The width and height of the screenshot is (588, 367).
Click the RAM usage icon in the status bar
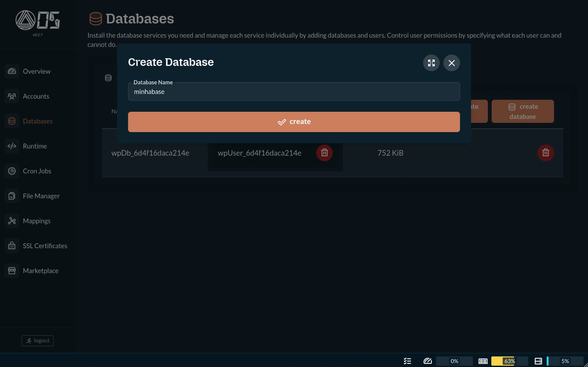(x=483, y=361)
